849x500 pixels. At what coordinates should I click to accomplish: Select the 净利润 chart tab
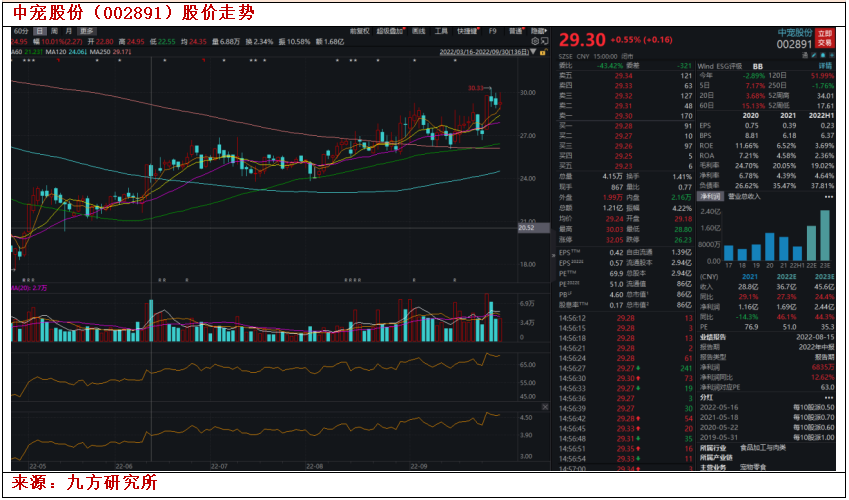tap(711, 197)
